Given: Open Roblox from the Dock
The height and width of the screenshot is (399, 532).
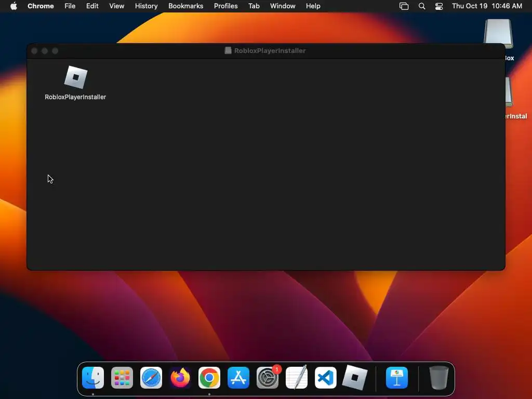Looking at the screenshot, I should [355, 378].
